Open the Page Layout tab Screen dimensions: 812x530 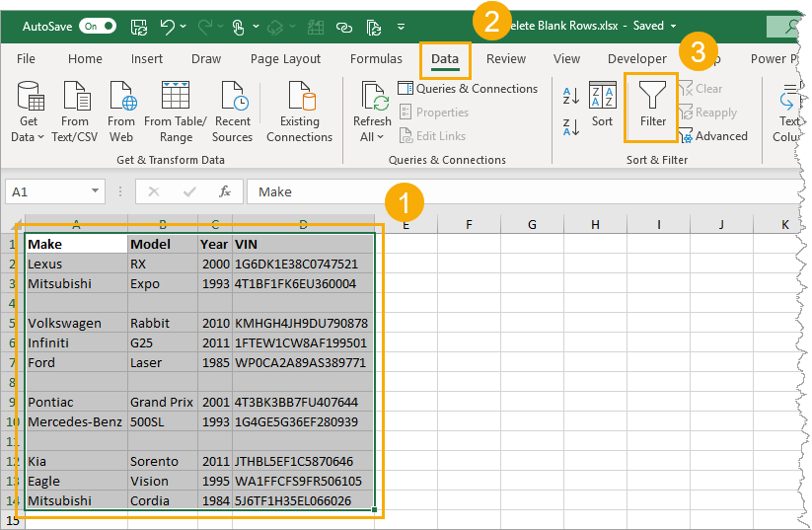(285, 58)
